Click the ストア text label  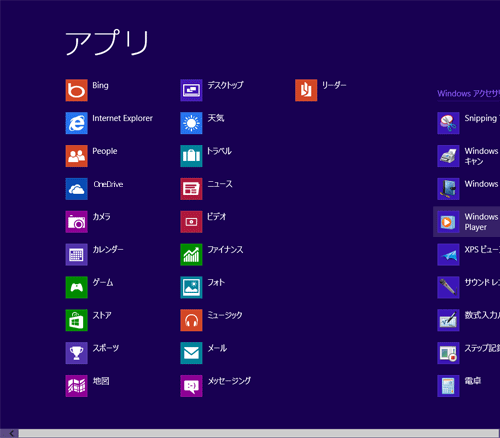click(x=102, y=315)
